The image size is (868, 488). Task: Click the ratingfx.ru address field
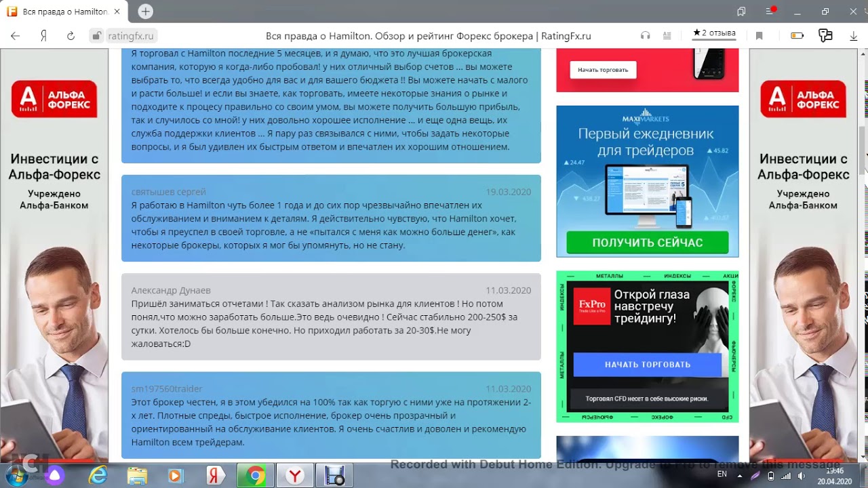131,36
